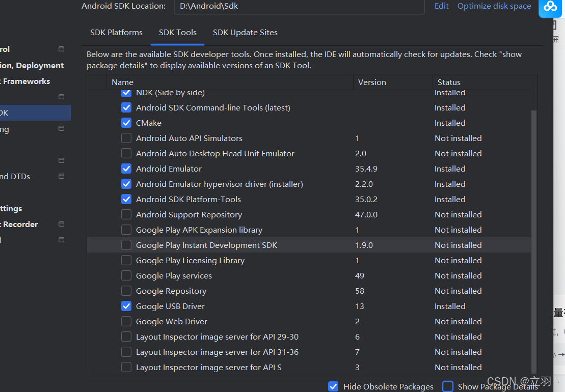Disable Hide Obsolete Packages checkbox
The image size is (565, 392).
click(333, 386)
